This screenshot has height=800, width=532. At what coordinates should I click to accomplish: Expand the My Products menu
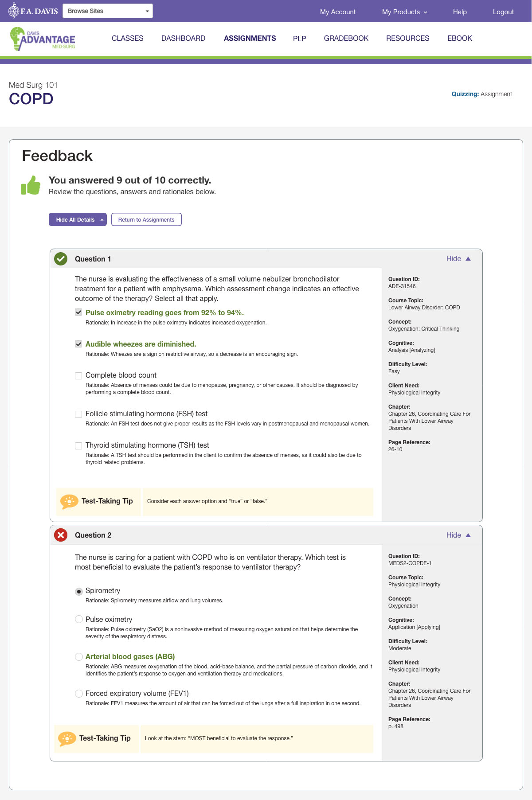[x=405, y=12]
